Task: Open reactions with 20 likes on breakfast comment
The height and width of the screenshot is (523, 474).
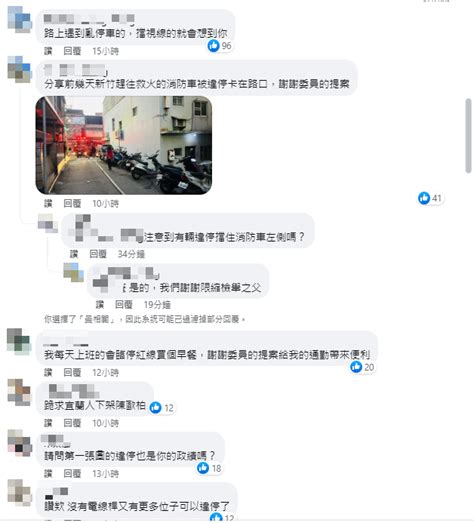Action: [362, 367]
